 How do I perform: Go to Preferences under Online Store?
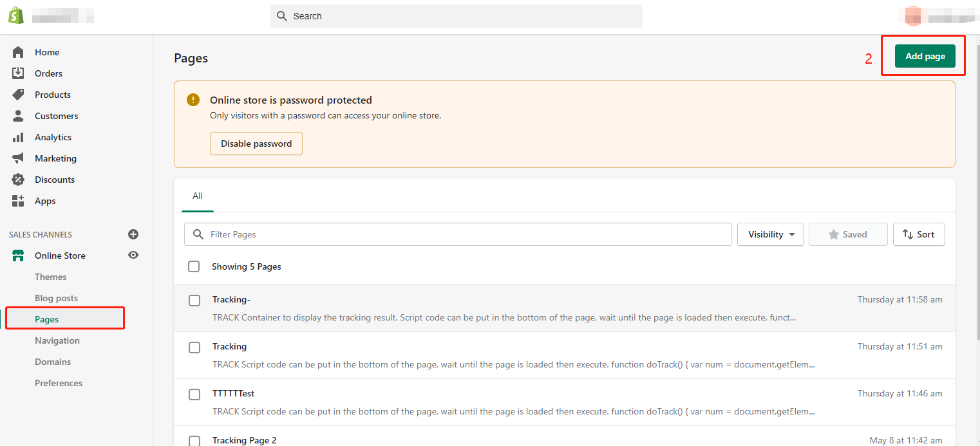59,383
